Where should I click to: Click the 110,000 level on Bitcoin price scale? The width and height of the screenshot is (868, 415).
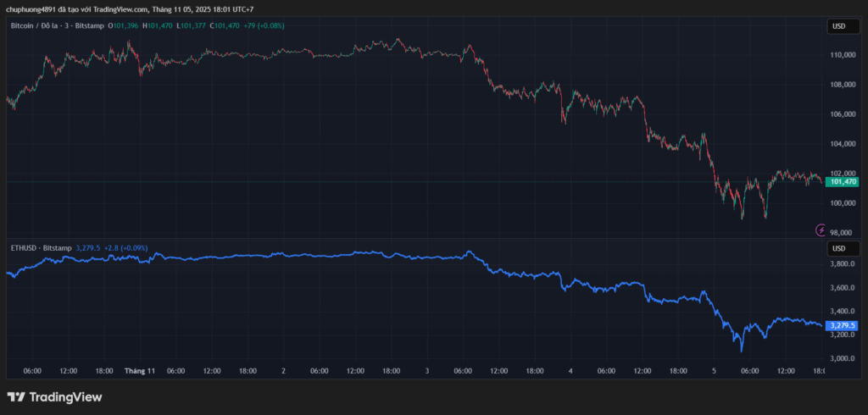click(842, 55)
